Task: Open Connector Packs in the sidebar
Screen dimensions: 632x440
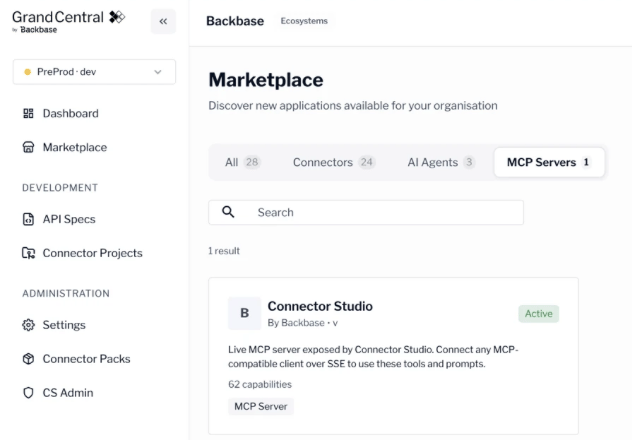Action: [87, 359]
